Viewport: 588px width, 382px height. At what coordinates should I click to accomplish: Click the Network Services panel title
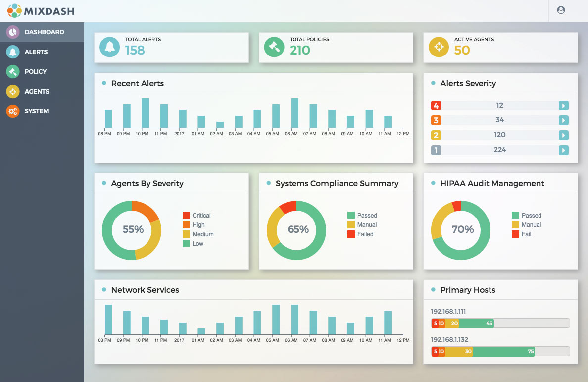coord(145,290)
